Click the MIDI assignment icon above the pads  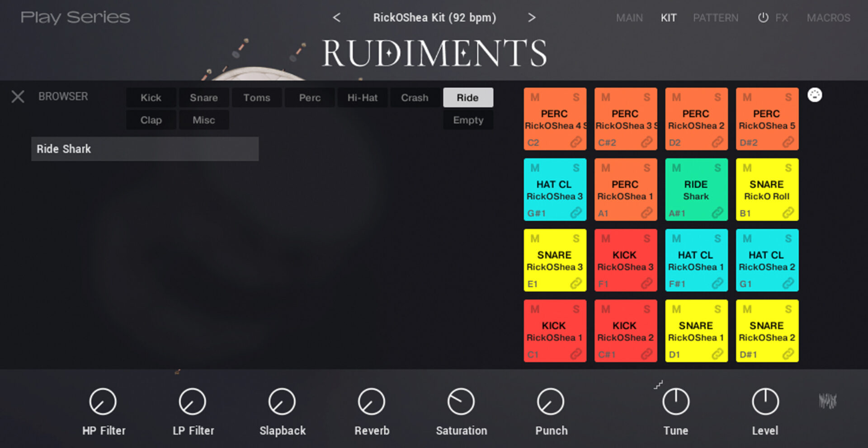pyautogui.click(x=815, y=96)
